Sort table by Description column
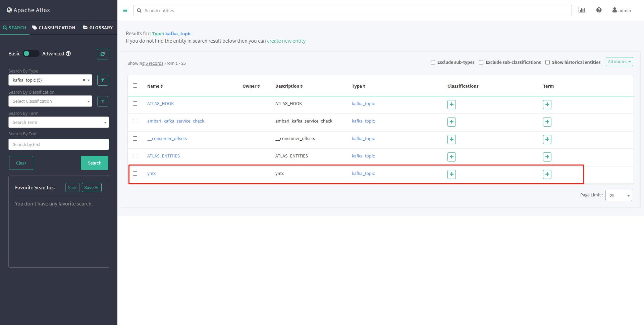This screenshot has height=325, width=644. pos(289,86)
